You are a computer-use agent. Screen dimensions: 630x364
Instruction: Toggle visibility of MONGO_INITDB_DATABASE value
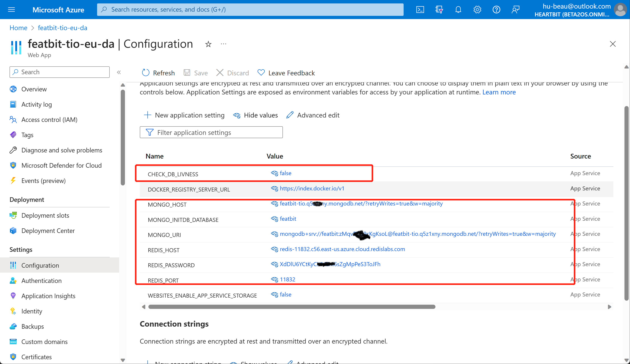pyautogui.click(x=274, y=219)
